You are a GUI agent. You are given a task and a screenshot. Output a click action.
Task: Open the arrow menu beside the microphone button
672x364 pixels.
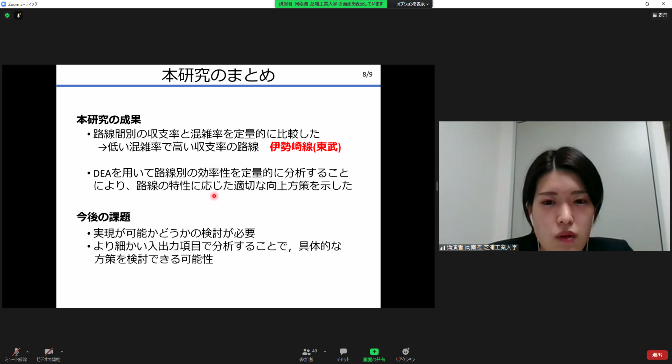(28, 351)
